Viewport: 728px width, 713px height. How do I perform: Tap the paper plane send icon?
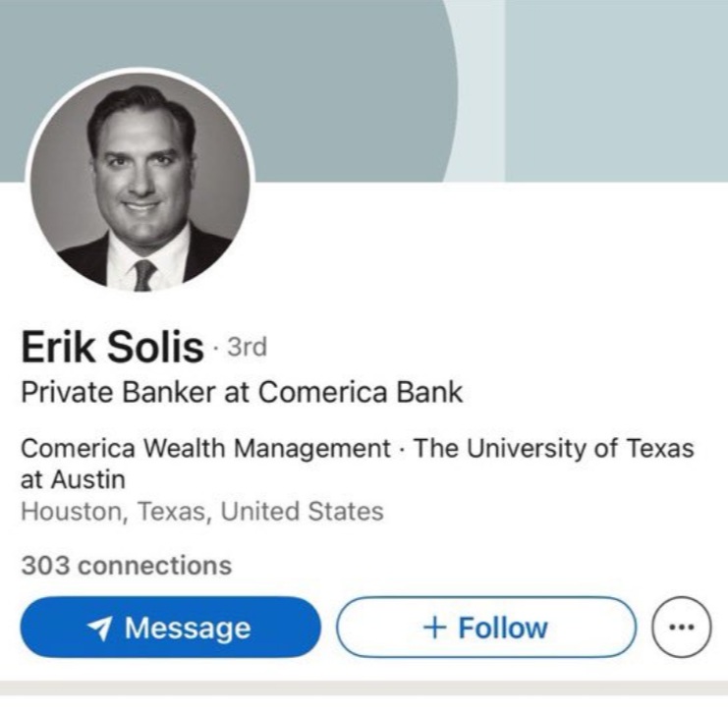(x=99, y=629)
